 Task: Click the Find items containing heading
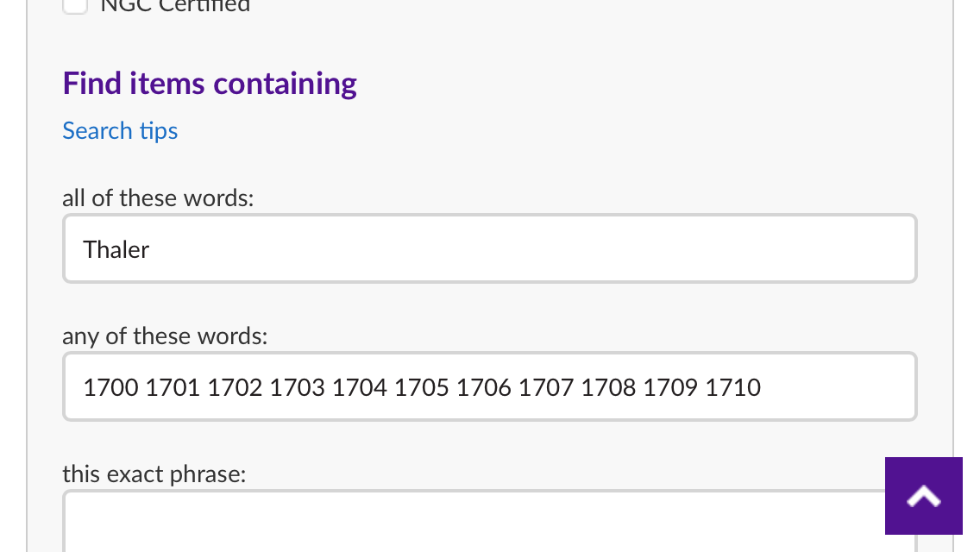pos(210,84)
